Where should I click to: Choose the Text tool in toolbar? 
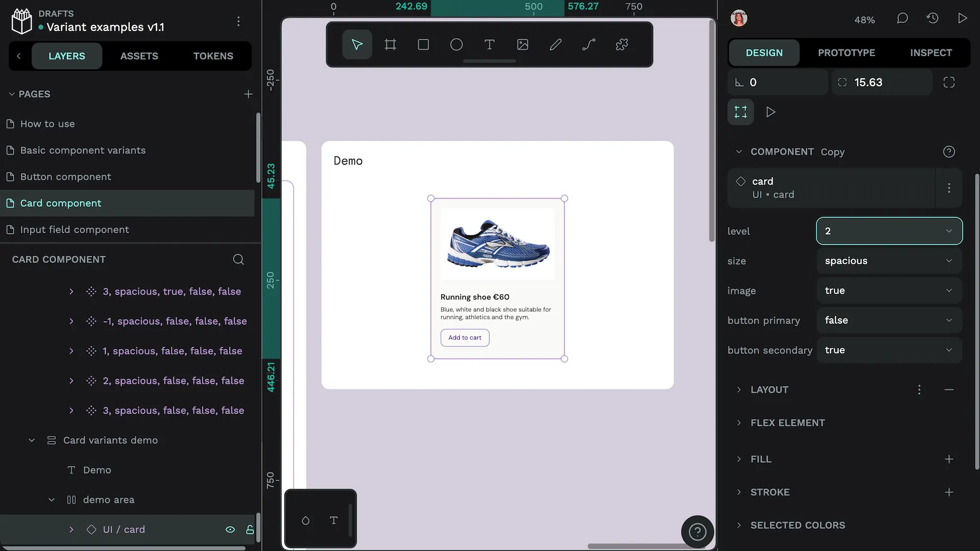(x=489, y=45)
